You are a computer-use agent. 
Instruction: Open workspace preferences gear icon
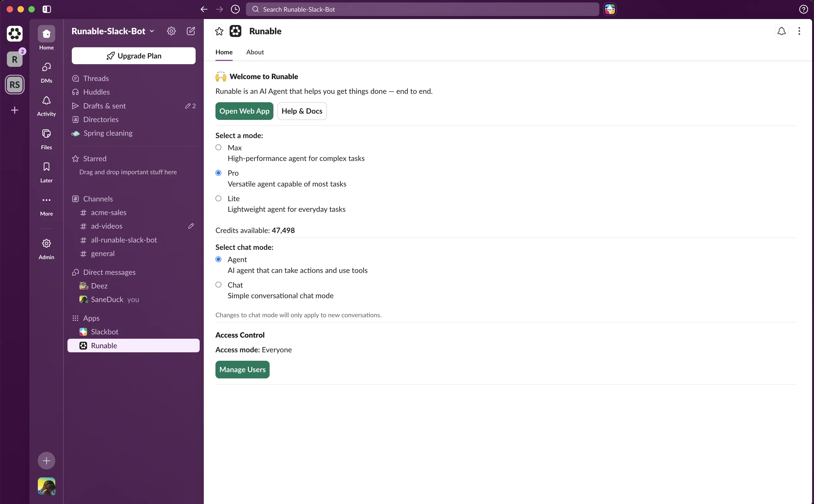click(171, 31)
